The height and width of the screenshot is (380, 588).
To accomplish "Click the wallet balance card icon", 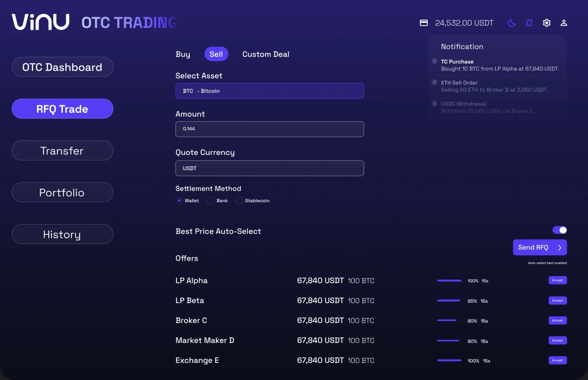I will (424, 23).
